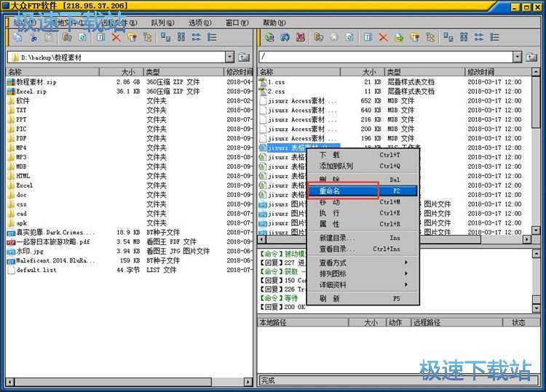The width and height of the screenshot is (546, 392).
Task: Click the remote pane red delete X
Action: click(383, 37)
